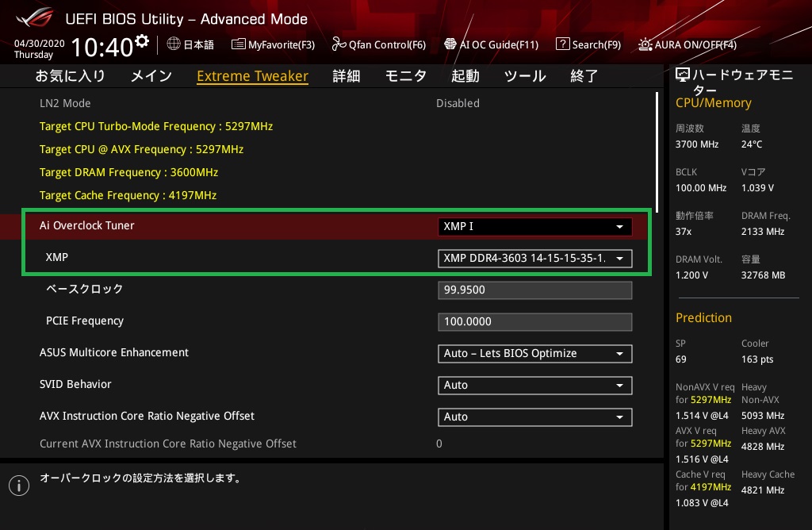The height and width of the screenshot is (530, 812).
Task: Expand the Ai Overclock Tuner dropdown
Action: click(x=534, y=227)
